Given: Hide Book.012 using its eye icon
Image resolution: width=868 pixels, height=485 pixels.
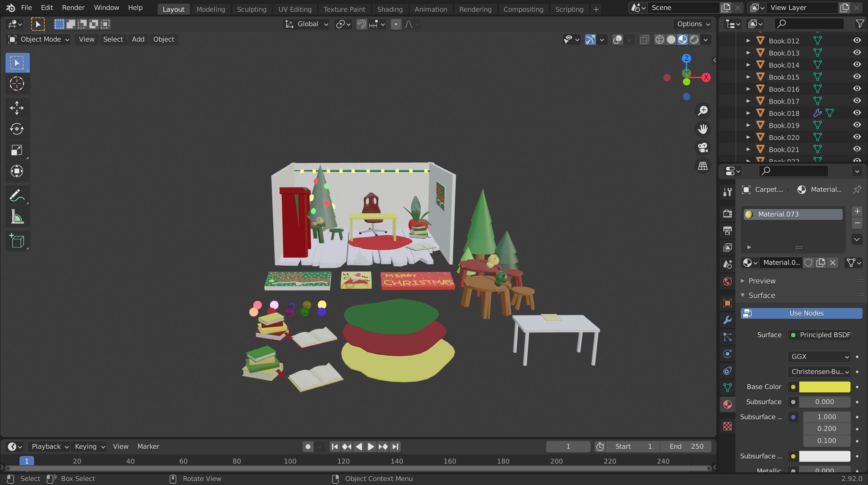Looking at the screenshot, I should tap(857, 40).
